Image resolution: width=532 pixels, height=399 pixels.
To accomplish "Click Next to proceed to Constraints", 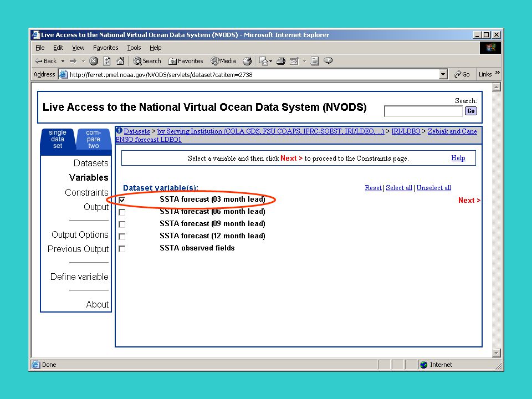I will (x=469, y=200).
